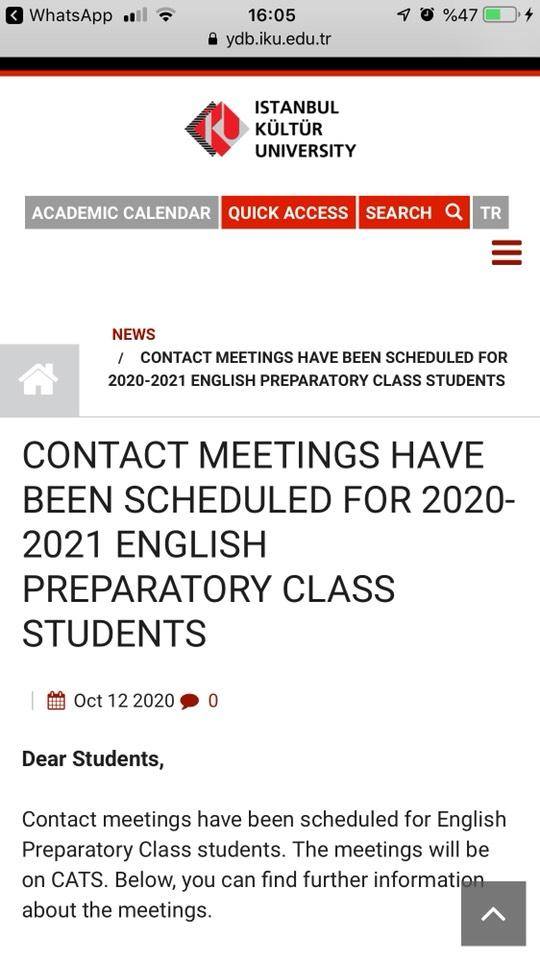Viewport: 540px width, 960px height.
Task: Tap the battery indicator in the status bar
Action: click(x=501, y=15)
